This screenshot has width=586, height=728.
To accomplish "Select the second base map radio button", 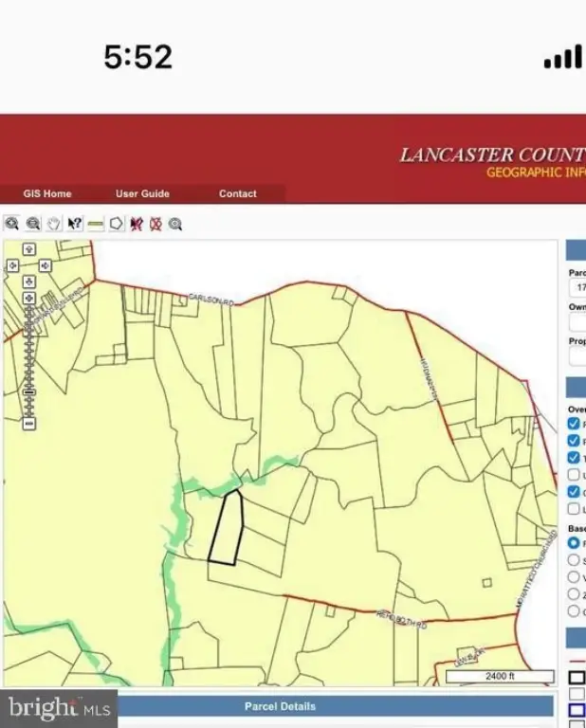I will pyautogui.click(x=574, y=560).
